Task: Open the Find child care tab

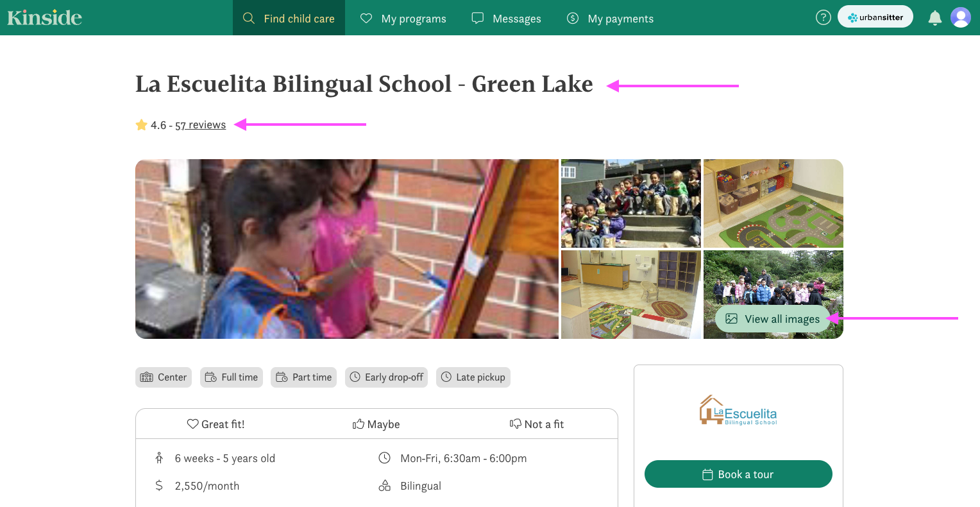Action: [289, 18]
